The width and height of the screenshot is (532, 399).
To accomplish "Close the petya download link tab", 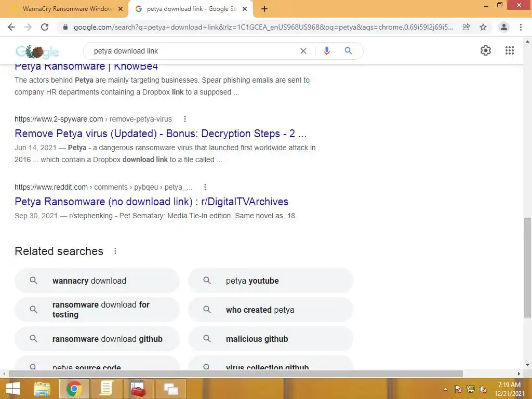I will [245, 9].
